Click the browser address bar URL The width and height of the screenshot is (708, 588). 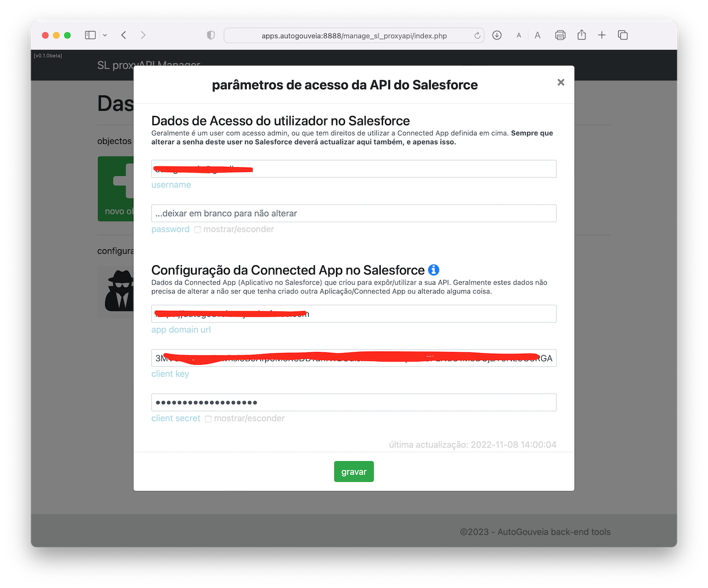coord(354,36)
